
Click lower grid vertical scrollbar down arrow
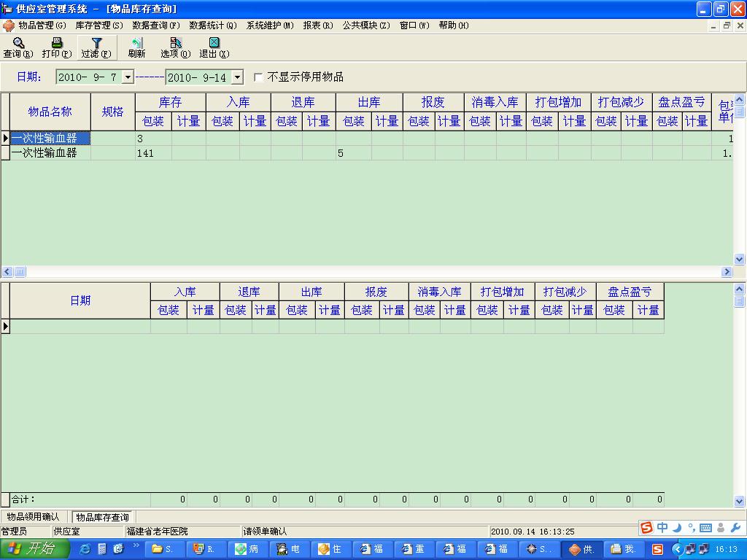(740, 501)
